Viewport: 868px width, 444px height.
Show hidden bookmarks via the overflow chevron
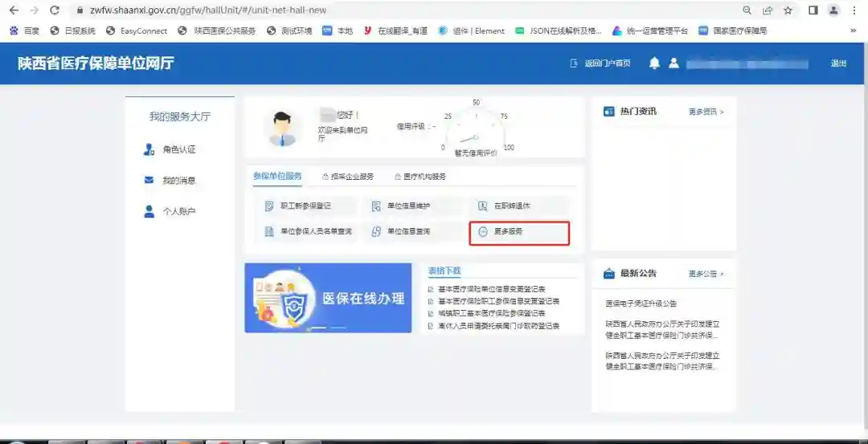point(852,31)
